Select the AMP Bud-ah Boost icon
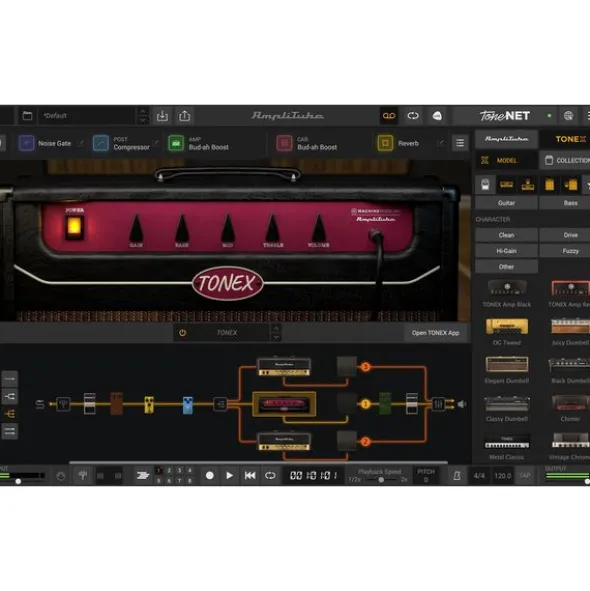Screen dimensions: 590x591 pyautogui.click(x=176, y=143)
